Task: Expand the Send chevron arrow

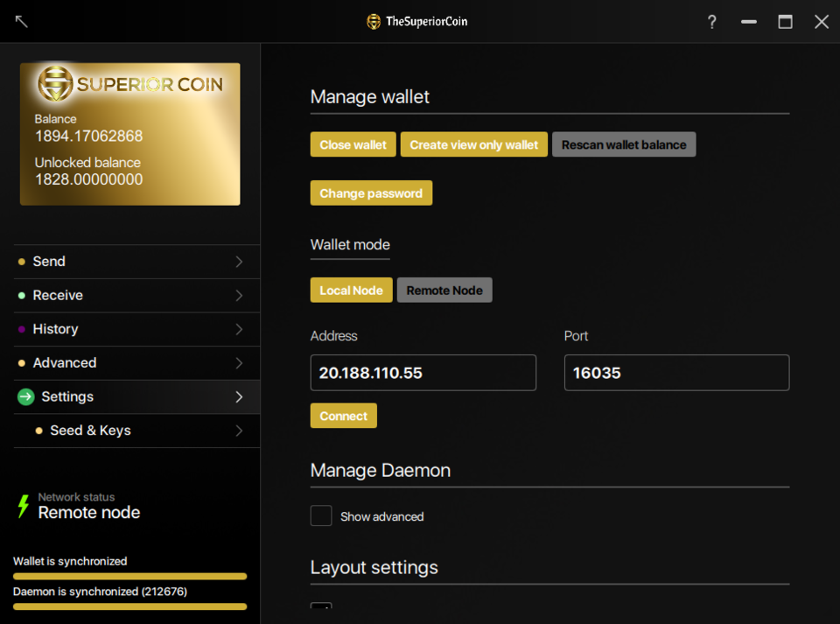Action: coord(240,262)
